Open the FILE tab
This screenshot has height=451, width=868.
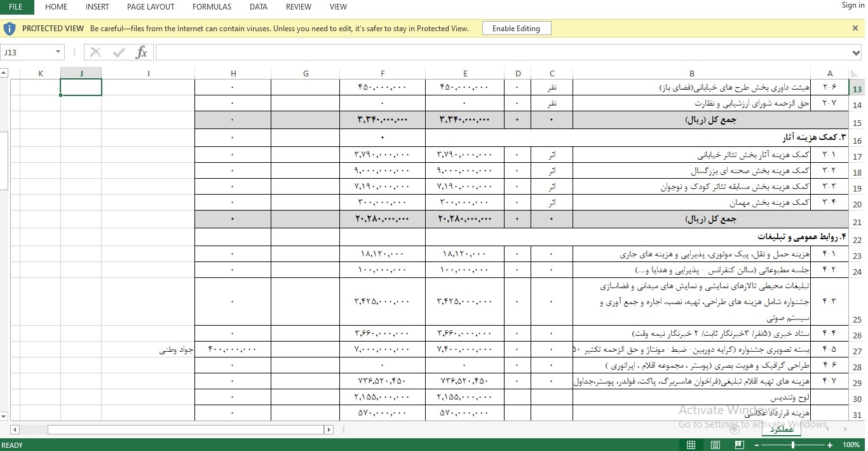pyautogui.click(x=17, y=7)
